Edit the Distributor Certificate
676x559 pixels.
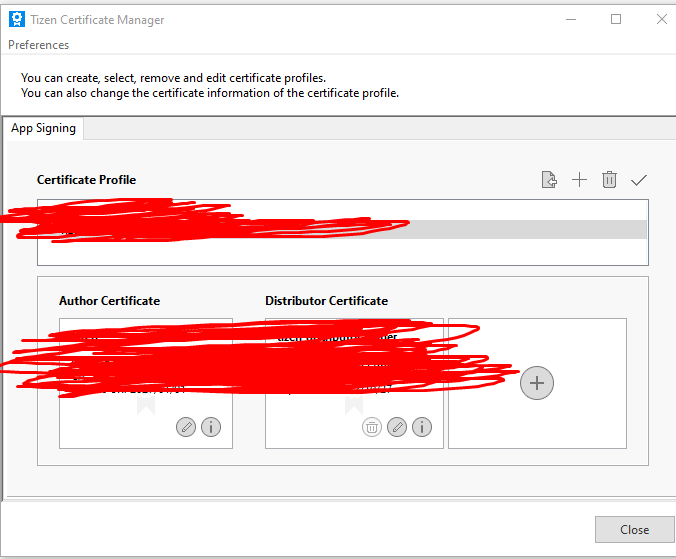(x=397, y=427)
